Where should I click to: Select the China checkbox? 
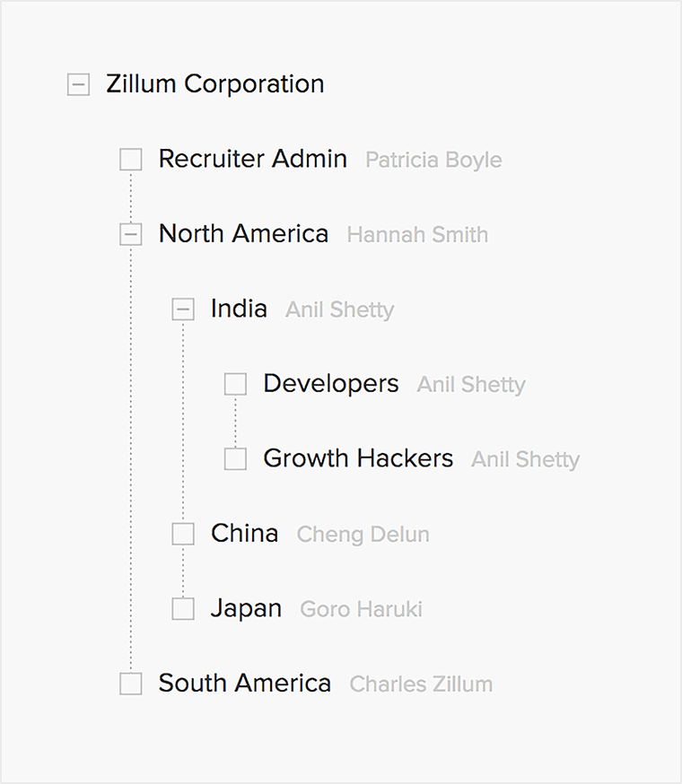pyautogui.click(x=183, y=534)
